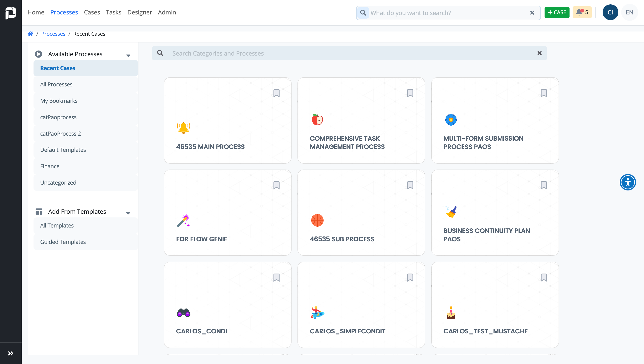Open the CI user avatar menu

pos(610,12)
